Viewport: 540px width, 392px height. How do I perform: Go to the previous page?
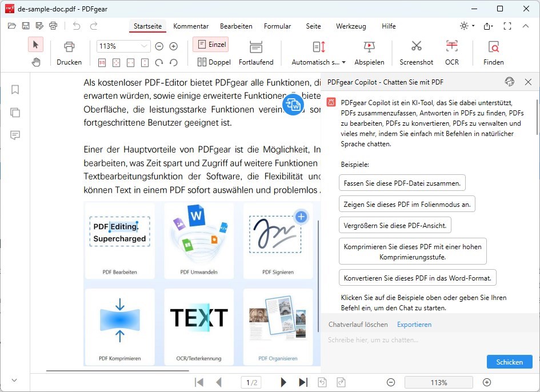coord(219,382)
